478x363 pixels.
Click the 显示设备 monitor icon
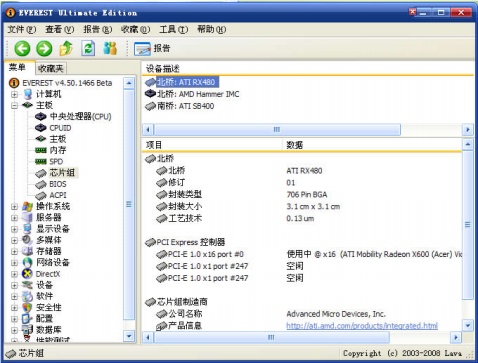tap(27, 229)
